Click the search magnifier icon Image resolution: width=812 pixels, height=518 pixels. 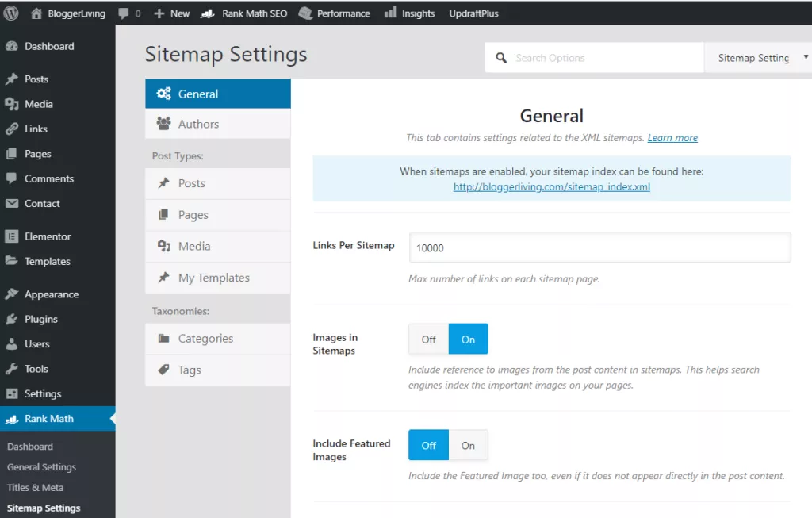coord(501,57)
